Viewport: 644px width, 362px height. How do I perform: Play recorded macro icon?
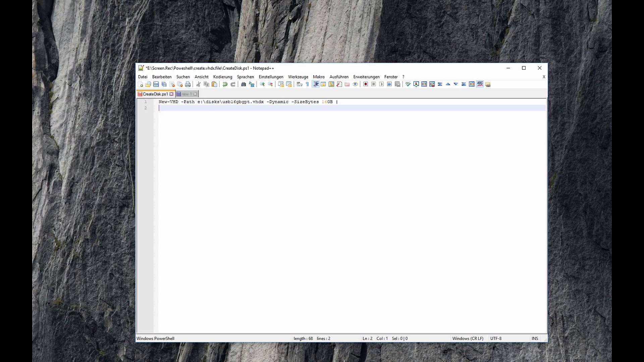coord(381,84)
